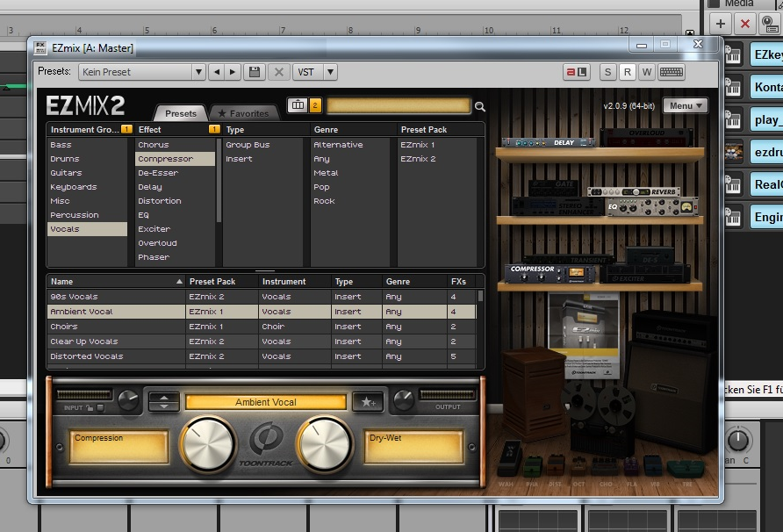Click the EZMIX2 logo
783x532 pixels.
pyautogui.click(x=85, y=105)
